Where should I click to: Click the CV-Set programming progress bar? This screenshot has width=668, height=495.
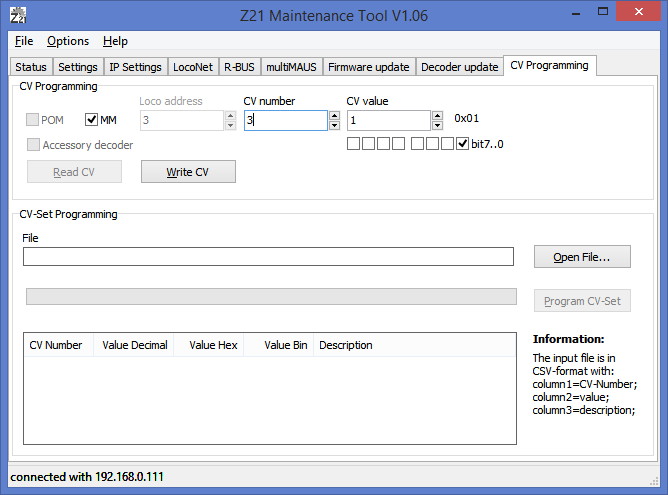pyautogui.click(x=271, y=296)
